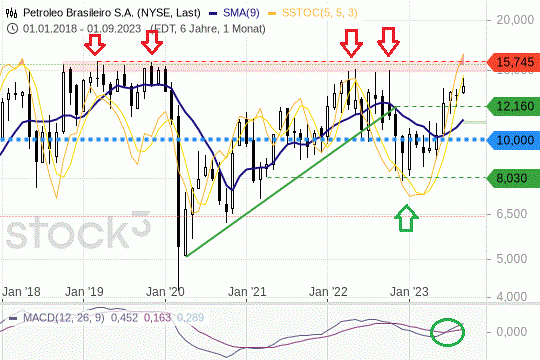Select the SMA(9) legend entry
540x360 pixels.
pyautogui.click(x=235, y=13)
